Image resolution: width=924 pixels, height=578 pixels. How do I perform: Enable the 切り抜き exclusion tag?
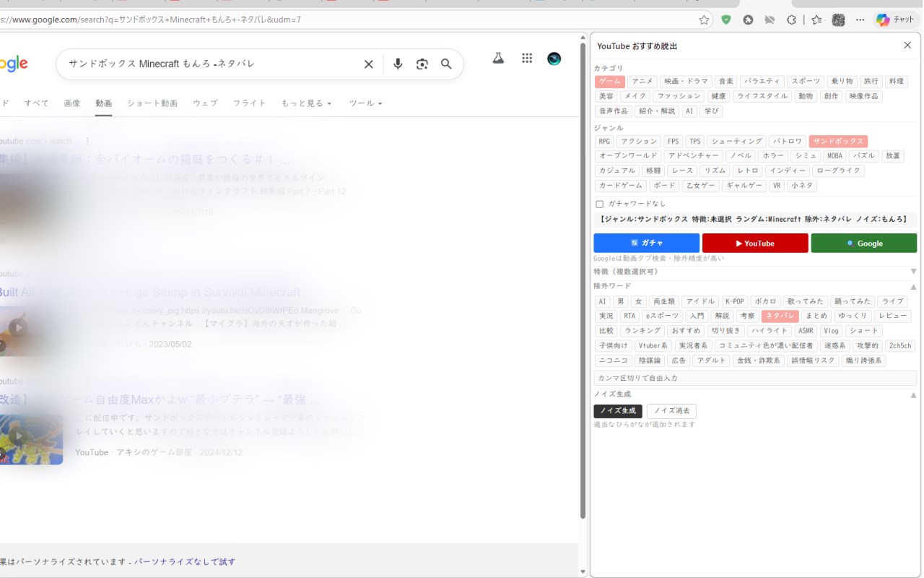(x=725, y=331)
